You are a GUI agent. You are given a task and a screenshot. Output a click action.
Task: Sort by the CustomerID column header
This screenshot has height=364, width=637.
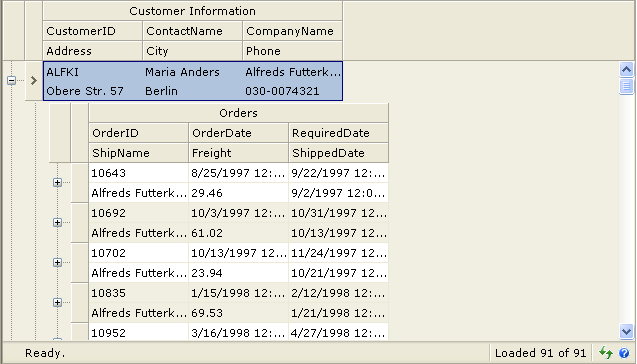pos(93,31)
